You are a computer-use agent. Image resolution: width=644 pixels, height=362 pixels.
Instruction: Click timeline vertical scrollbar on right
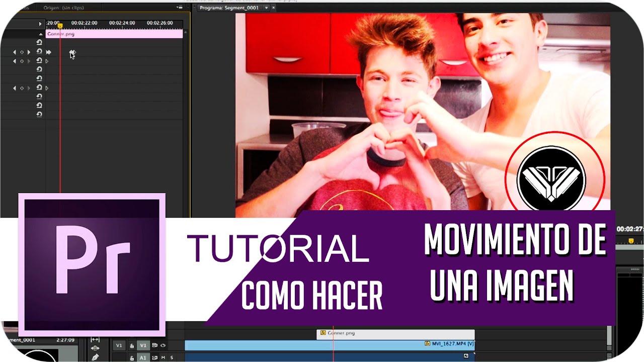point(609,336)
